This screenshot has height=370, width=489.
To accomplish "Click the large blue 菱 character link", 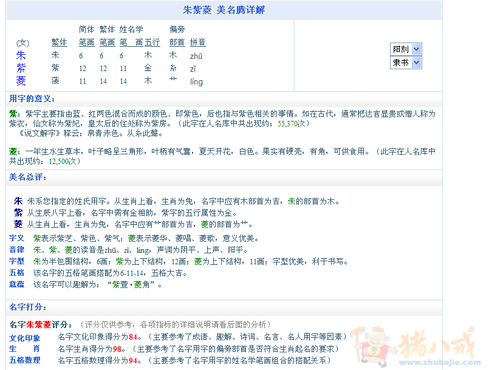I will coord(21,81).
